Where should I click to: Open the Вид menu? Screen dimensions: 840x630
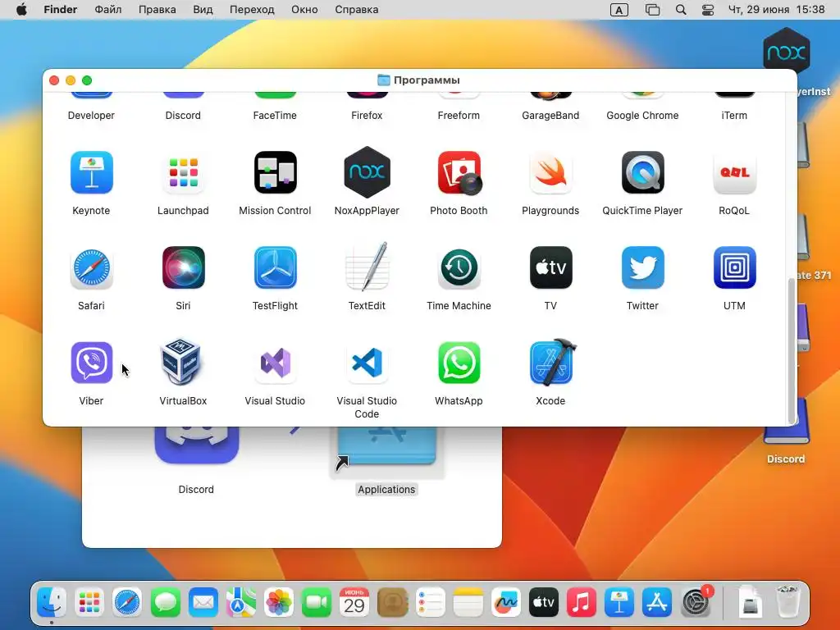pos(203,10)
